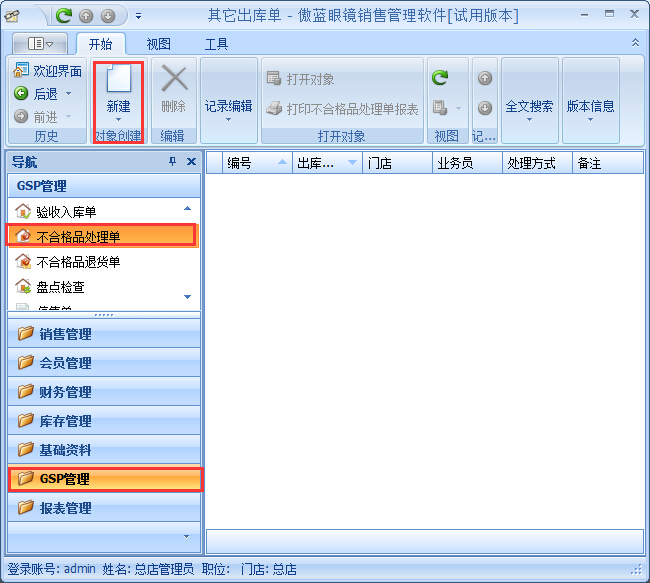Open the 基础资料 navigation group

104,450
